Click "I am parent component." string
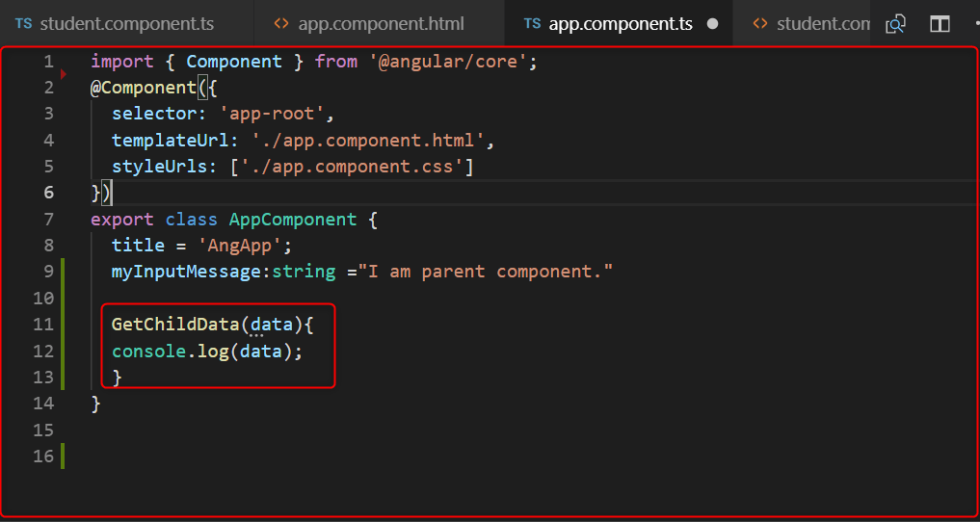The image size is (980, 522). [485, 272]
